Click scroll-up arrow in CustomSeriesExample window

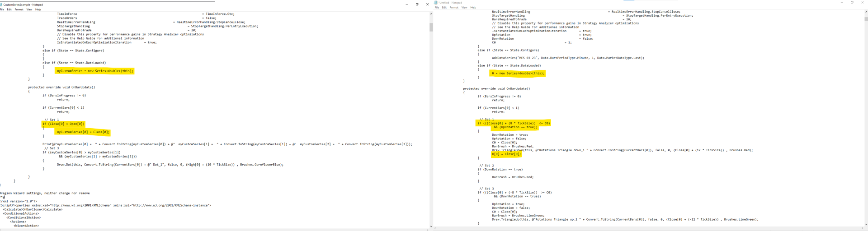(x=431, y=14)
